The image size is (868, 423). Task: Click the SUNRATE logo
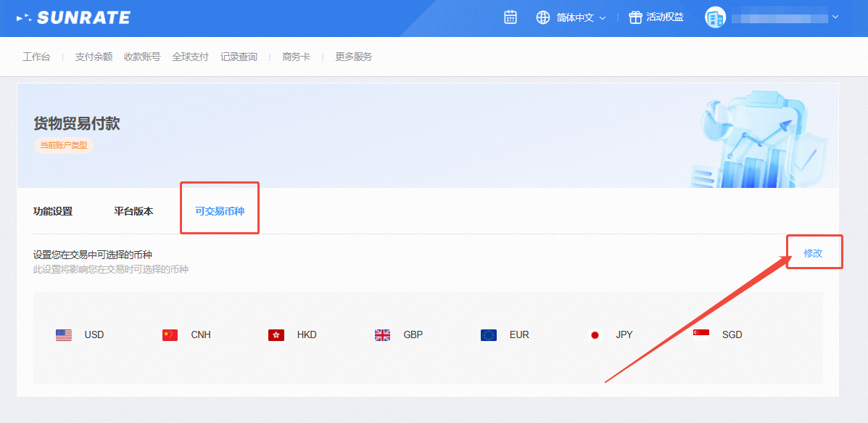(x=73, y=17)
